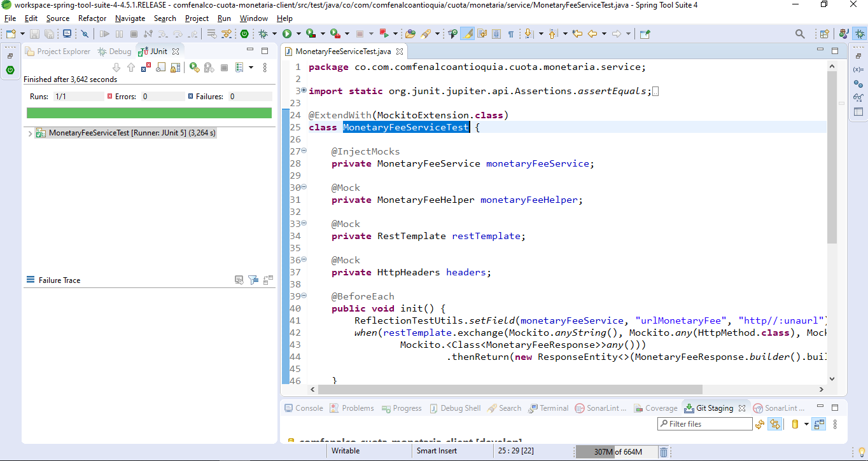Expand the folded import block on line 3
868x461 pixels.
pos(304,91)
